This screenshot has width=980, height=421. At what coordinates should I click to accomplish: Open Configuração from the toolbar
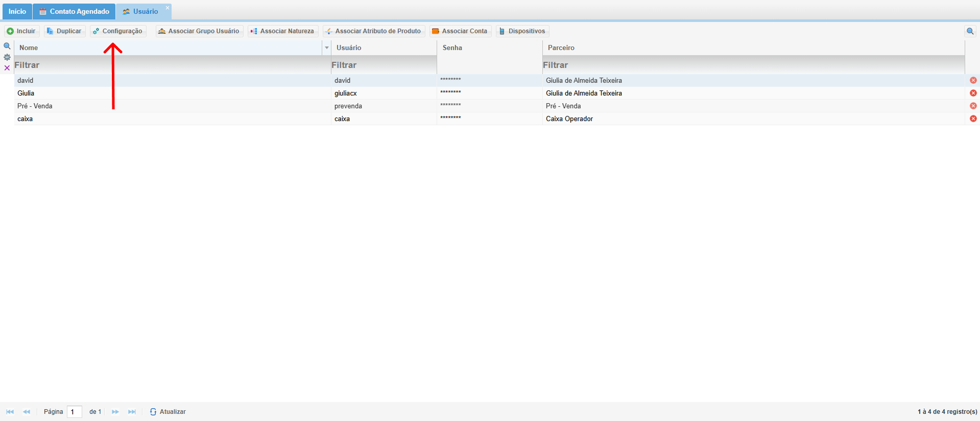point(118,31)
